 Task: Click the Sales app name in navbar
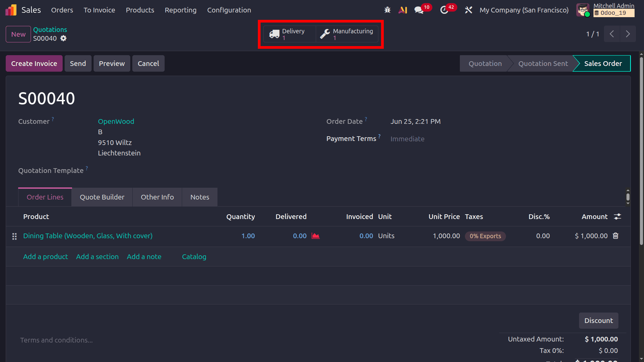point(31,10)
